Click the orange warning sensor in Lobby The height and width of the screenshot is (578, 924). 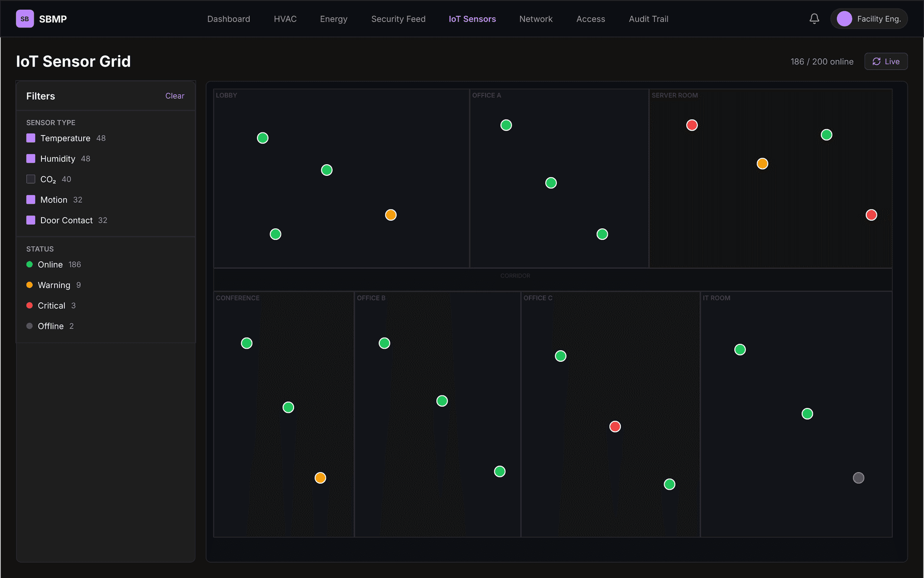[x=390, y=215]
